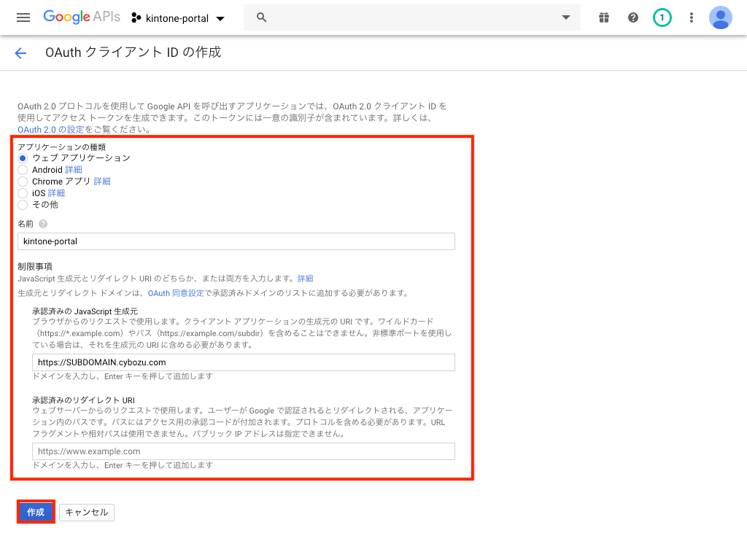Expand the kintone-portal project selector
Image resolution: width=747 pixels, height=560 pixels.
[x=179, y=17]
